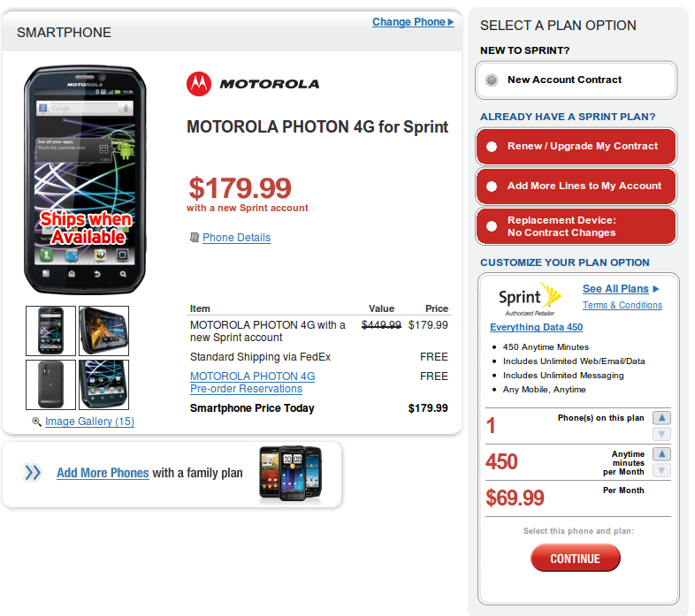Increase anytime minutes per month
695x616 pixels.
click(661, 454)
